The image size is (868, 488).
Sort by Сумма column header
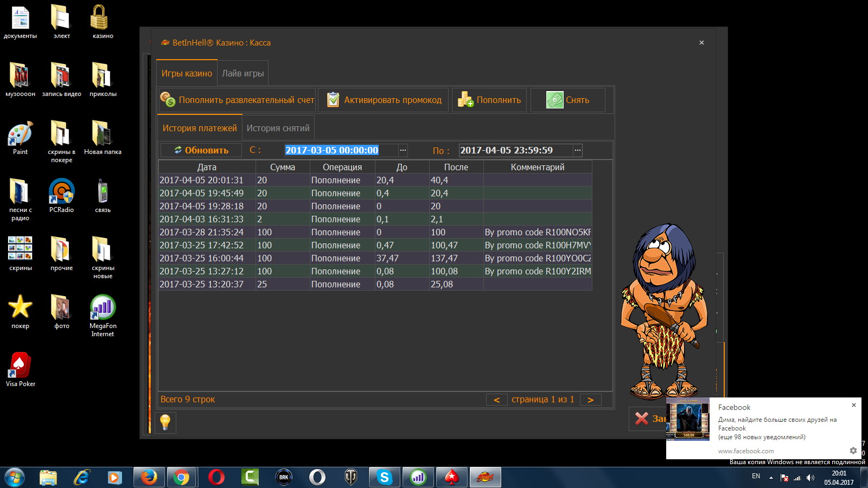click(x=283, y=167)
